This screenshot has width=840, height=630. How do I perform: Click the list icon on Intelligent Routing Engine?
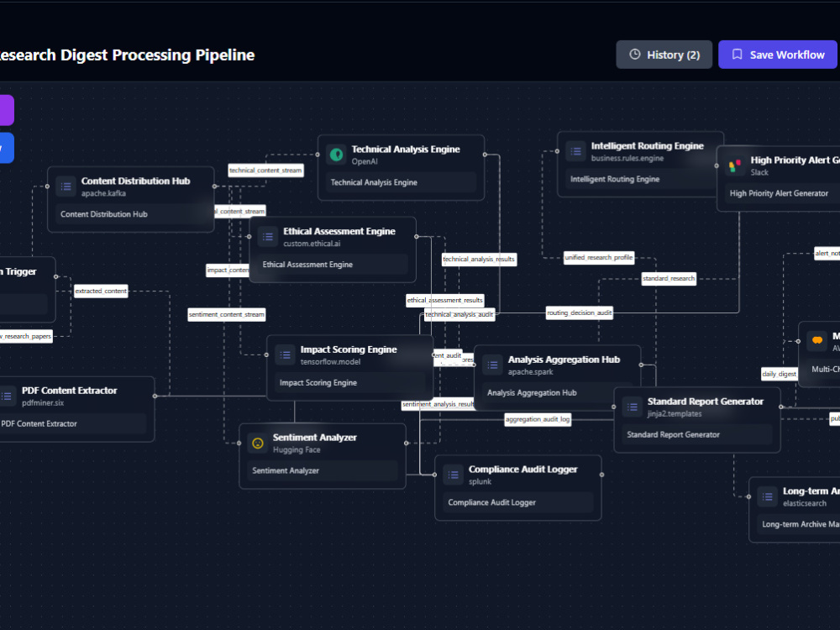576,151
